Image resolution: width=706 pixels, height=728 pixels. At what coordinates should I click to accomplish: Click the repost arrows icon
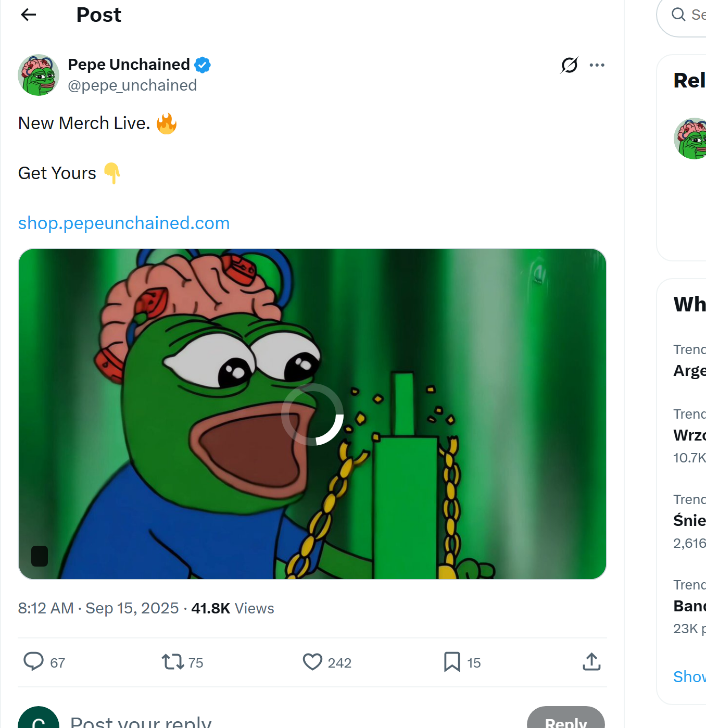(x=172, y=662)
